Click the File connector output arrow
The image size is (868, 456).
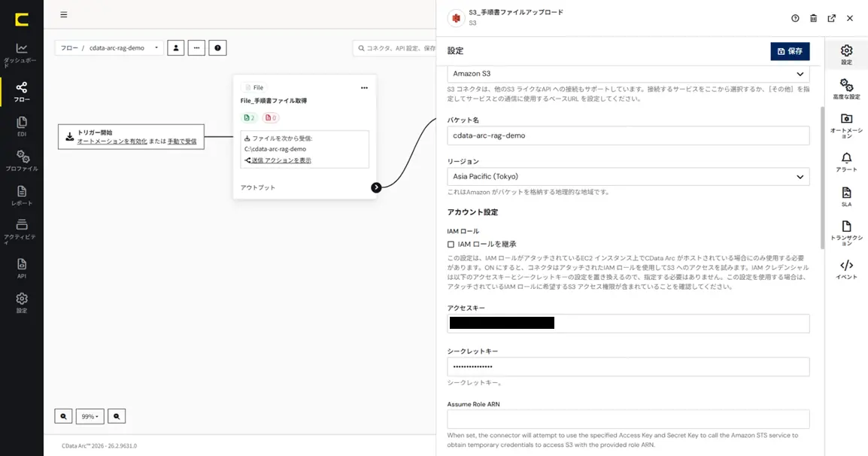[376, 187]
